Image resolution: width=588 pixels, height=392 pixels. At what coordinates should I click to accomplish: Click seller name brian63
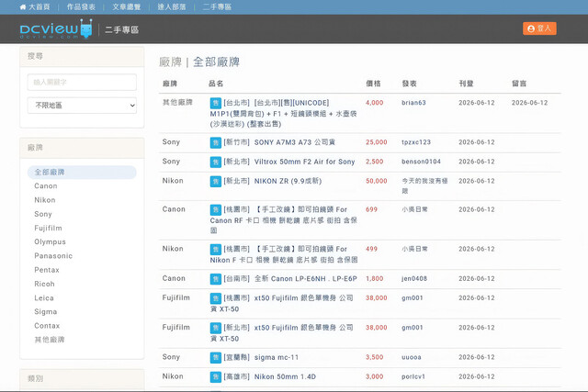[413, 103]
